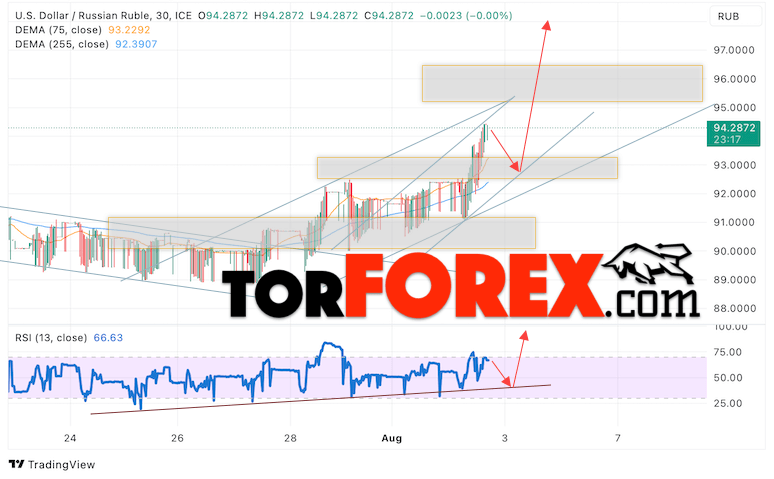Click the 93.0000 price axis label
The width and height of the screenshot is (774, 479).
(x=734, y=165)
